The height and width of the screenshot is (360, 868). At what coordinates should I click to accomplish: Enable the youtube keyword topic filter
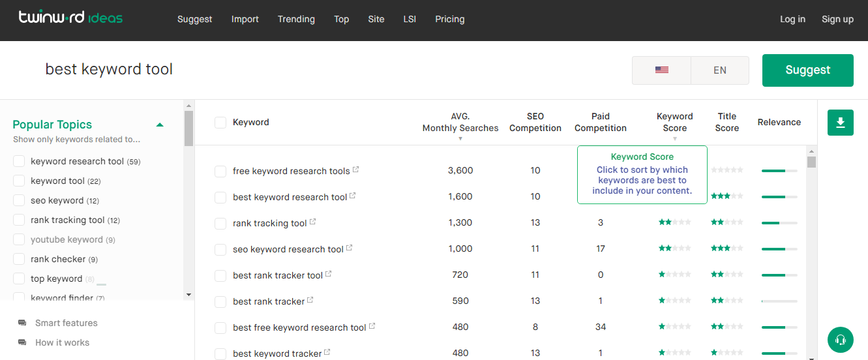19,239
